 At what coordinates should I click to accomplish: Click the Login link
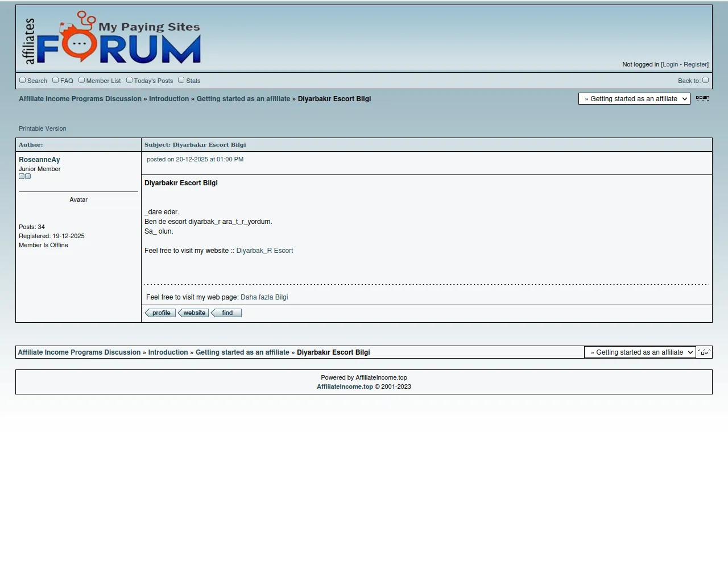(670, 65)
